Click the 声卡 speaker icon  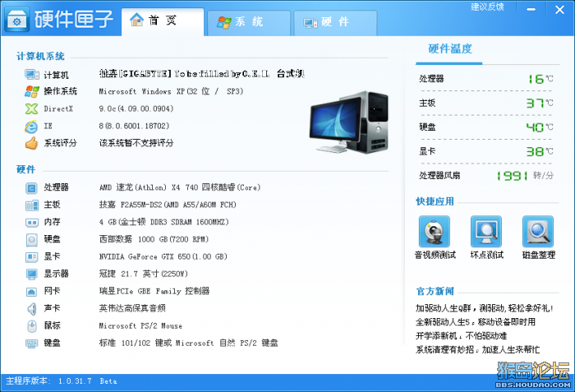32,309
